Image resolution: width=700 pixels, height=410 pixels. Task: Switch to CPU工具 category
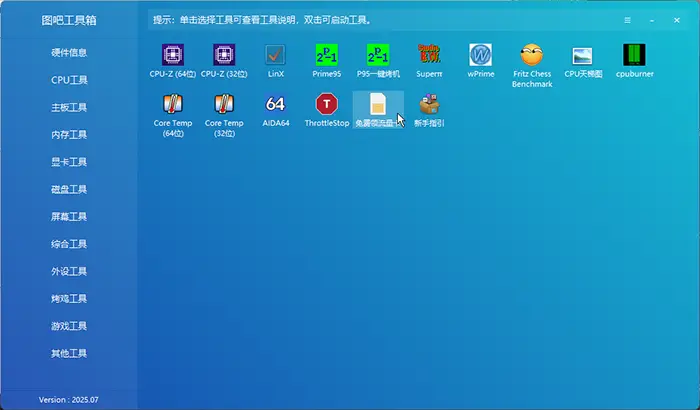[69, 80]
